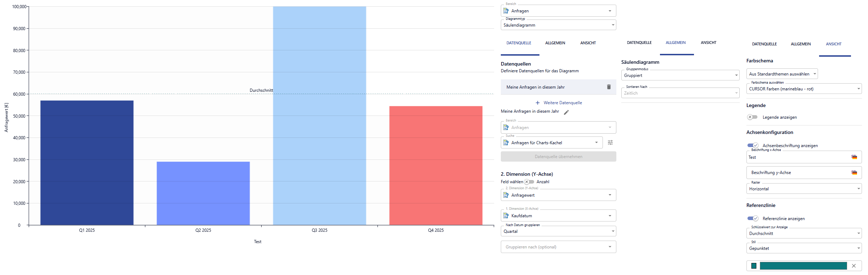Click the Q2 2025 bar in the chart
This screenshot has width=868, height=275.
click(x=203, y=193)
